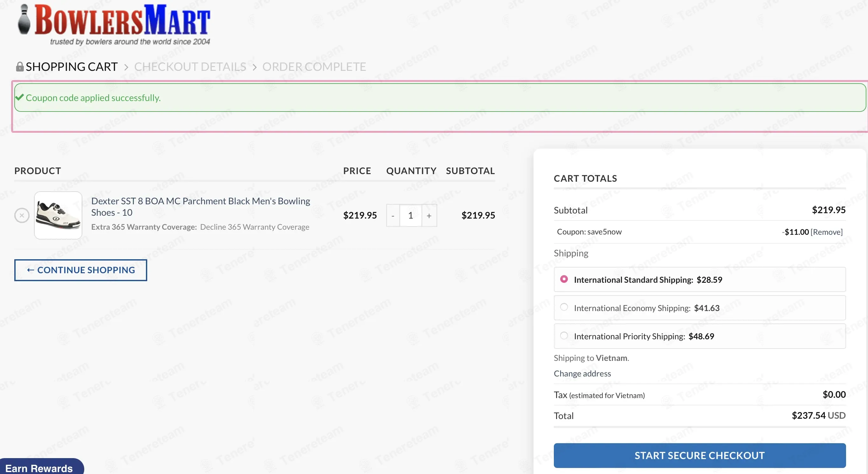
Task: Remove the save5now coupon
Action: [x=827, y=232]
